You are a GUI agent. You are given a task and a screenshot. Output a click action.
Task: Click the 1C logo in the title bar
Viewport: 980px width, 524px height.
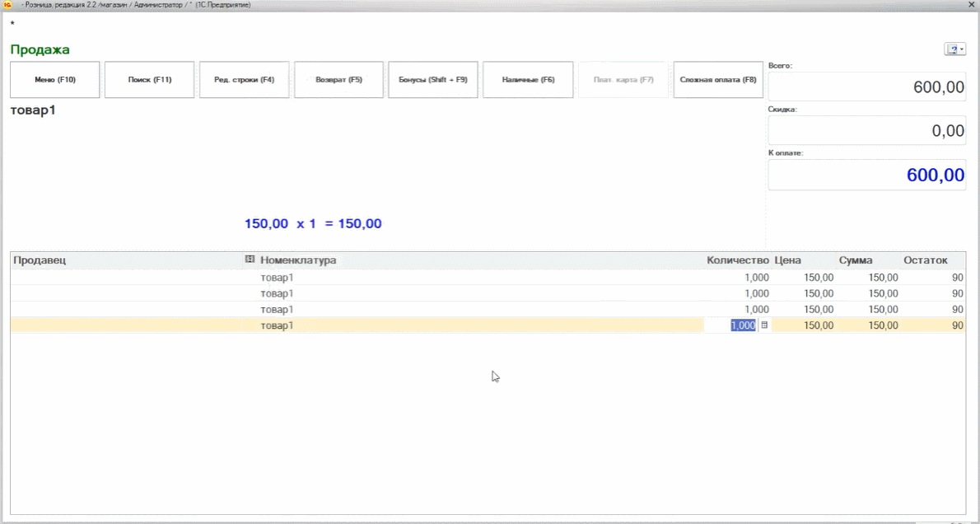pyautogui.click(x=7, y=5)
